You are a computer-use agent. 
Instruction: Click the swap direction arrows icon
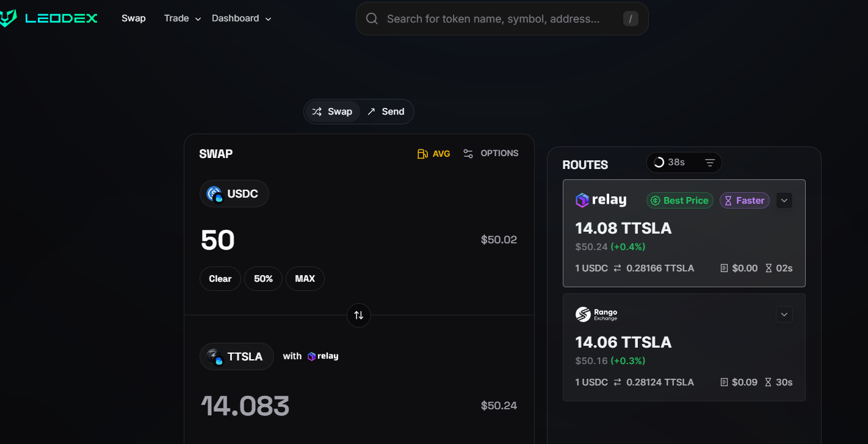(359, 315)
